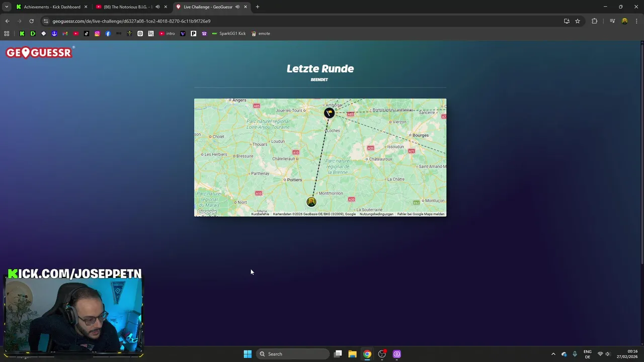Image resolution: width=644 pixels, height=362 pixels.
Task: Bookmark this page with the star
Action: tap(578, 21)
